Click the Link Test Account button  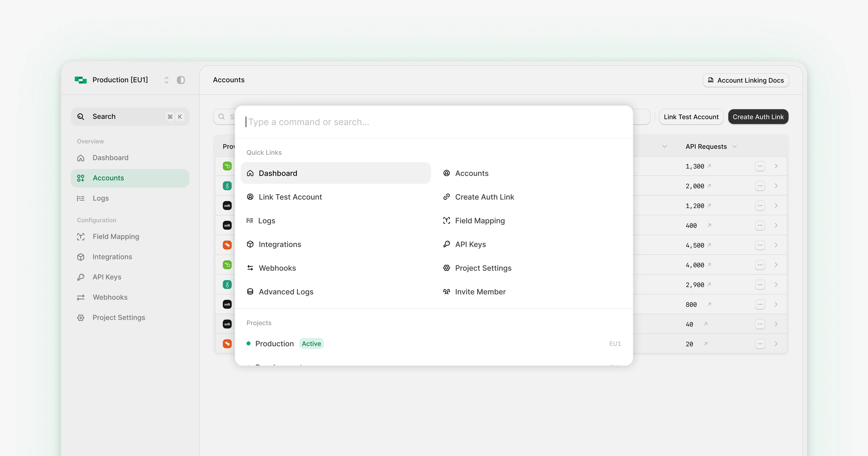coord(691,117)
